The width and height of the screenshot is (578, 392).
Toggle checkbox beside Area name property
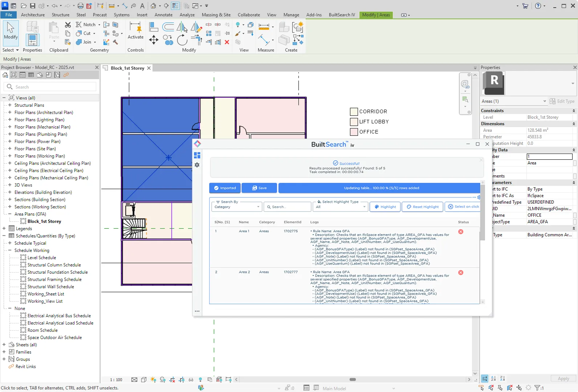(x=575, y=163)
